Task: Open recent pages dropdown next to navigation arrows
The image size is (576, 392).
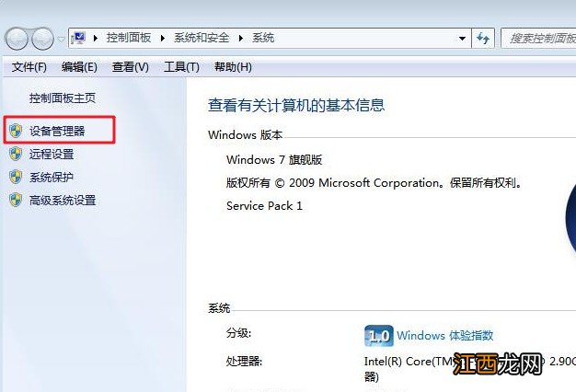Action: [61, 39]
